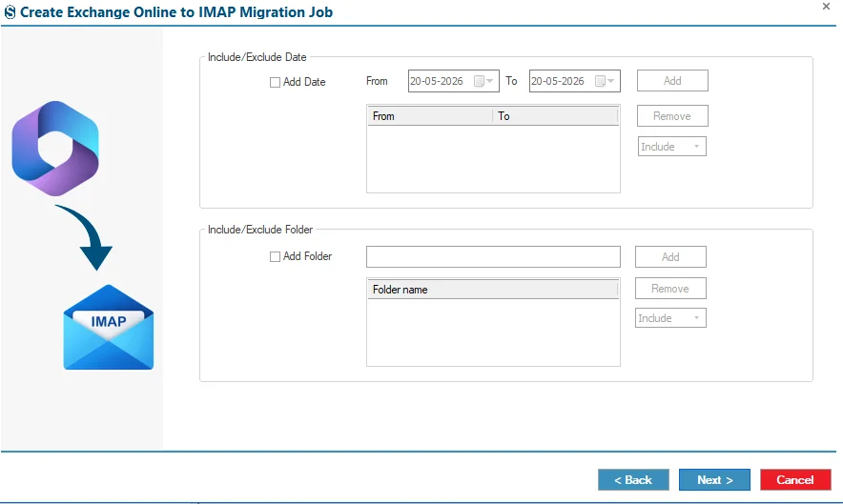Click the From column header in date list
The width and height of the screenshot is (843, 504).
pos(429,116)
